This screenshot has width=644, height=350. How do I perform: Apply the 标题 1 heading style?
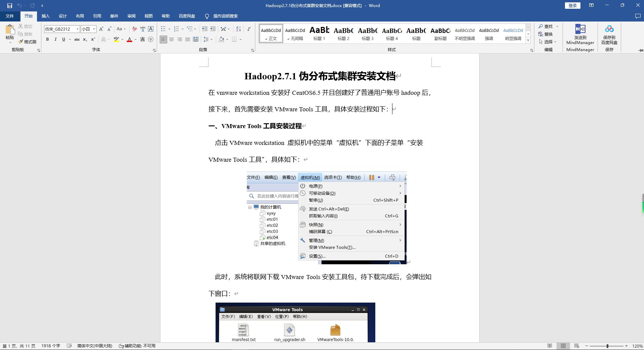[319, 34]
